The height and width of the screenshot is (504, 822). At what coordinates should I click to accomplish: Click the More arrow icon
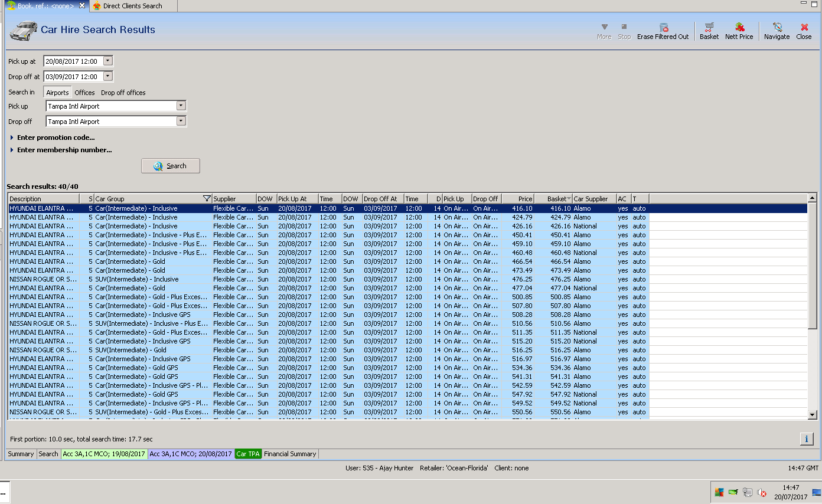604,27
